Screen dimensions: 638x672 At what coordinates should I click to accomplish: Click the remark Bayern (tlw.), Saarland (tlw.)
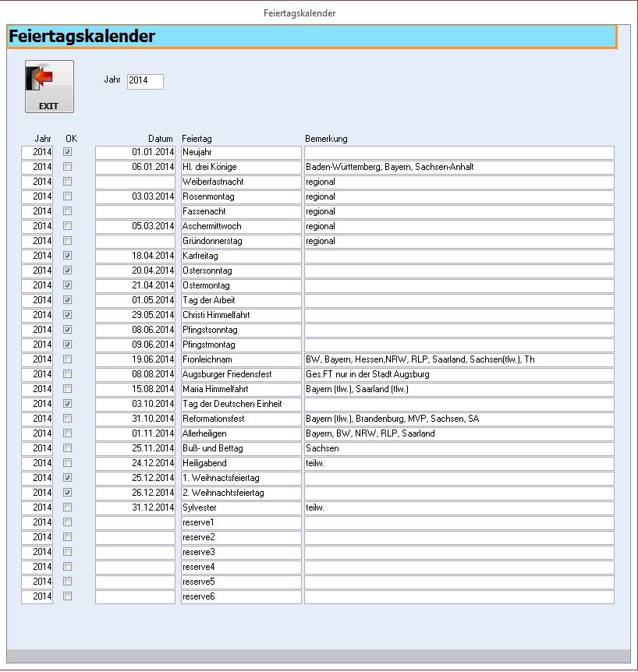tap(459, 390)
